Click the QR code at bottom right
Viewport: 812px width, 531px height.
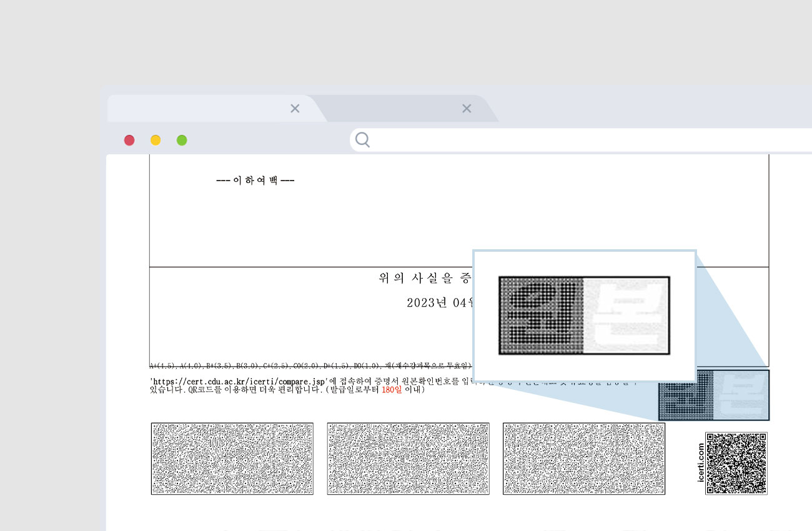pos(736,463)
